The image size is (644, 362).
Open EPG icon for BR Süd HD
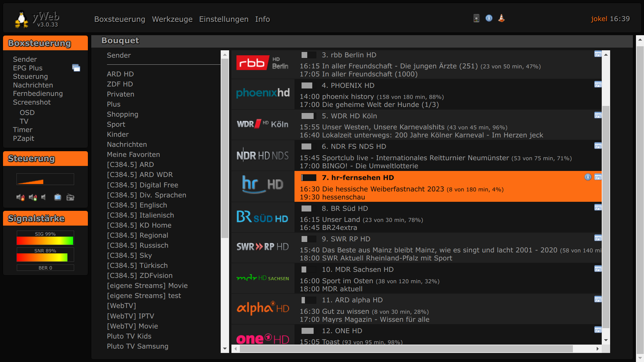598,208
